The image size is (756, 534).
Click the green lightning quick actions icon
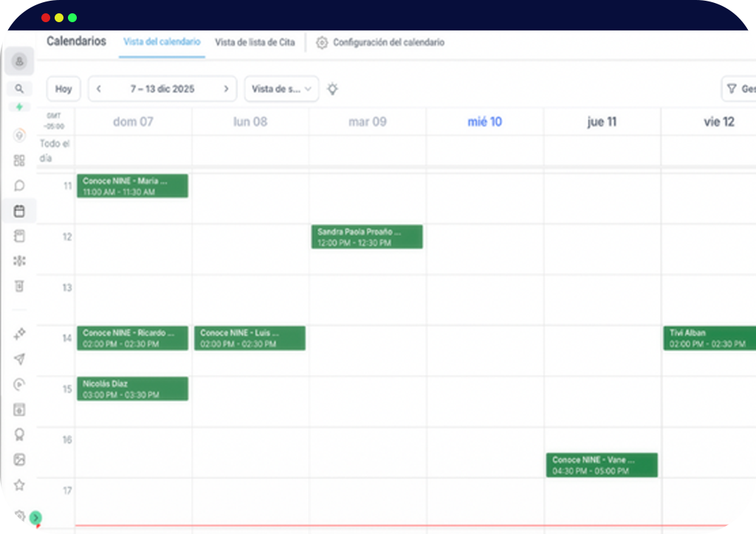(x=19, y=106)
